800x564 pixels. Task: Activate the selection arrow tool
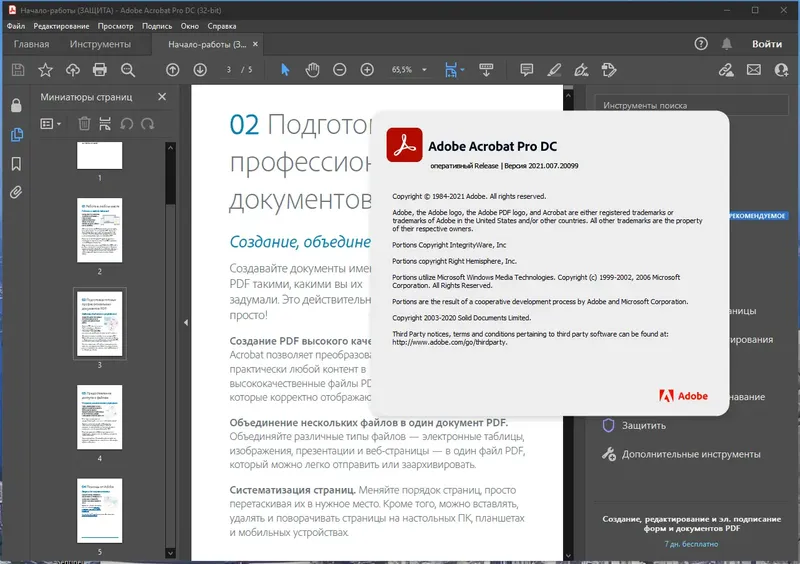(x=285, y=70)
